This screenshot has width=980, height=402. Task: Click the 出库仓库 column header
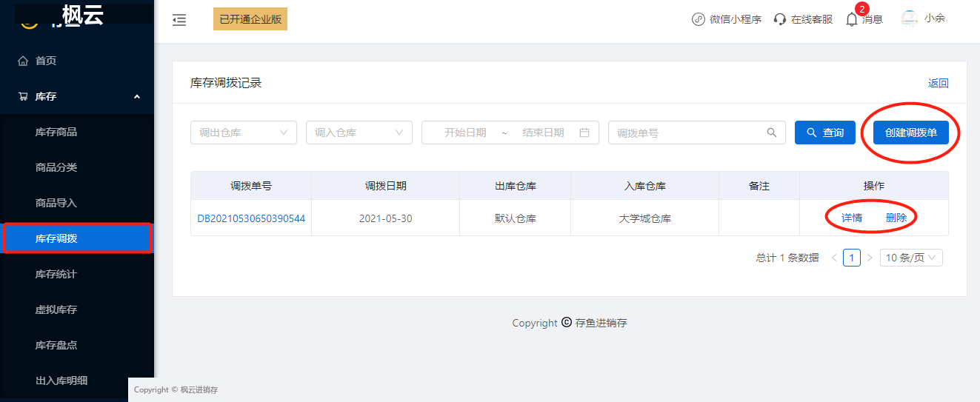[516, 186]
